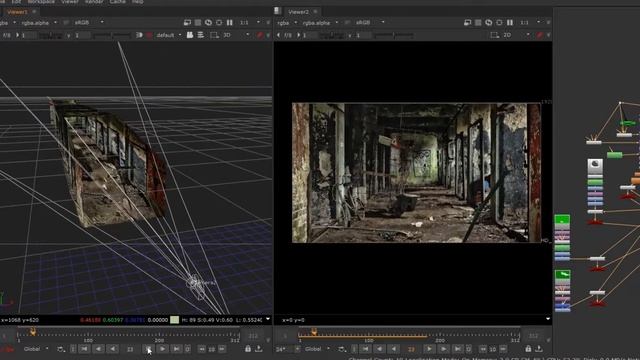The image size is (640, 360).
Task: Switch to the Viewer1 tab
Action: coord(18,12)
